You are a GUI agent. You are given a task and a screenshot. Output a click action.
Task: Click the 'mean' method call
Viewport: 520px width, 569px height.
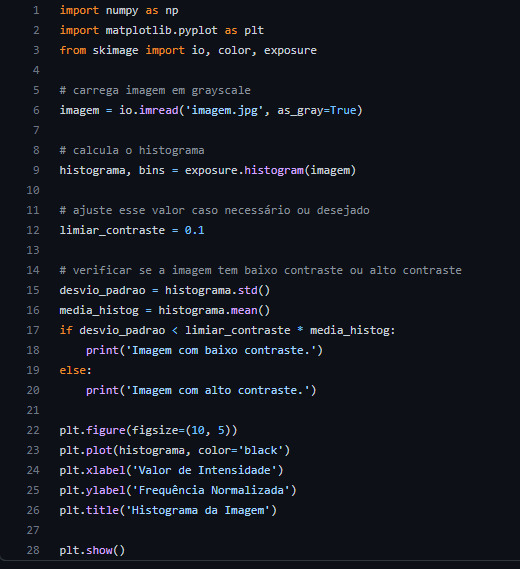pos(244,310)
